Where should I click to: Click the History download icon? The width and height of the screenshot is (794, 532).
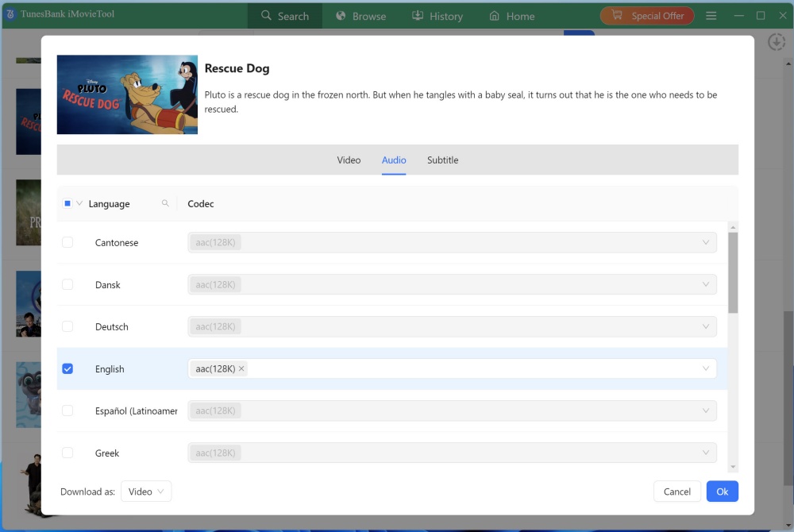(418, 16)
